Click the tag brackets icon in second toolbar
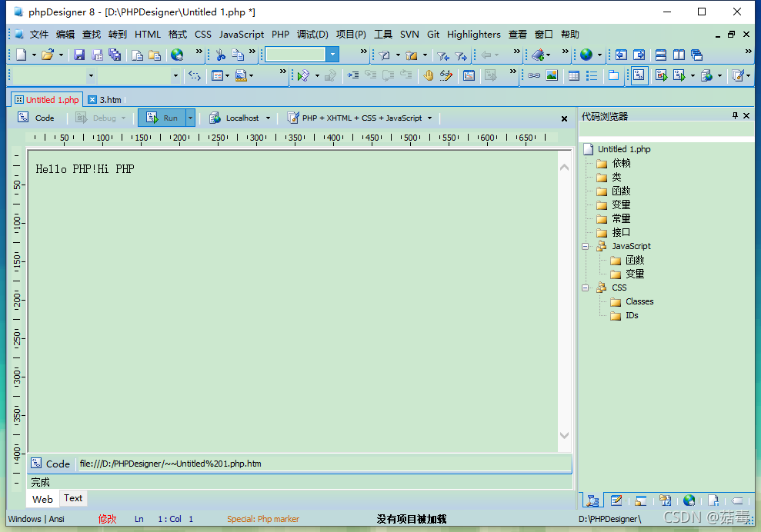This screenshot has width=761, height=532. (195, 75)
